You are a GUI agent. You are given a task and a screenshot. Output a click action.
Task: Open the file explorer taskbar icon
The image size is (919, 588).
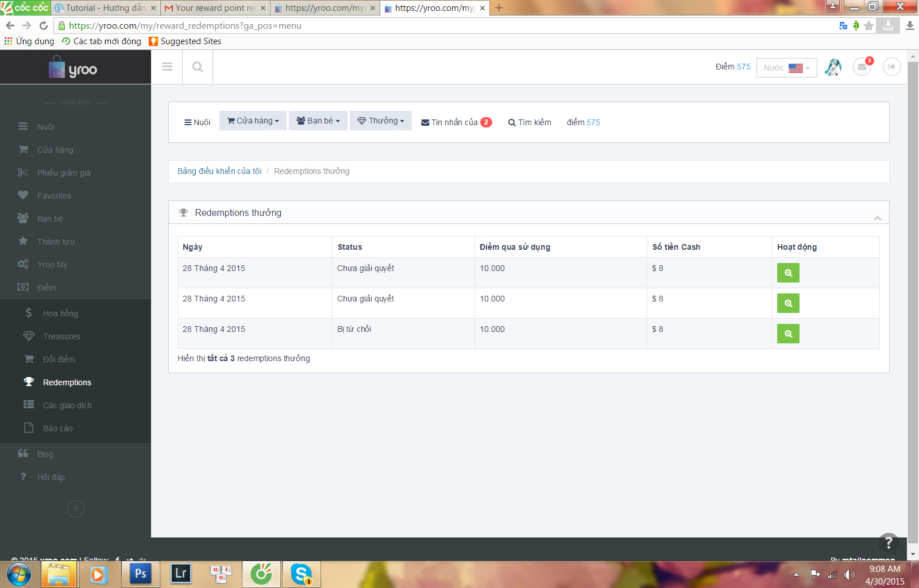[59, 574]
